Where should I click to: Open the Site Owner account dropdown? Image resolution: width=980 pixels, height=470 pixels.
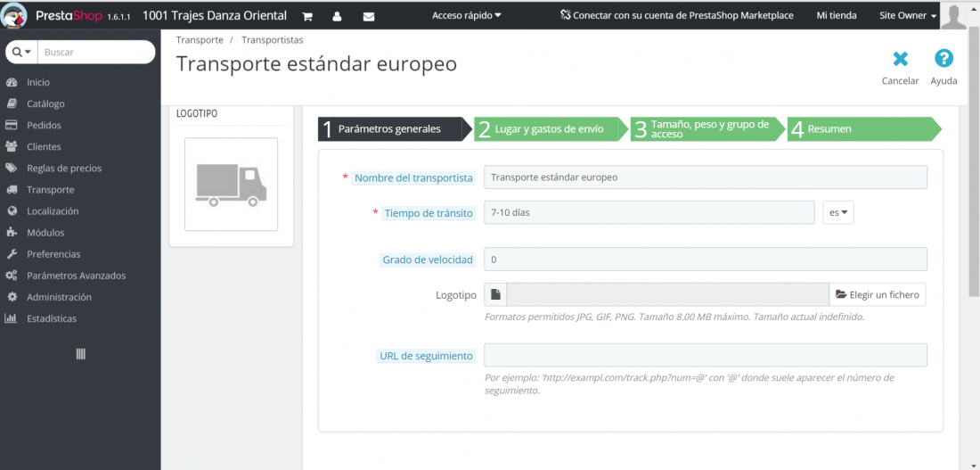click(x=908, y=16)
